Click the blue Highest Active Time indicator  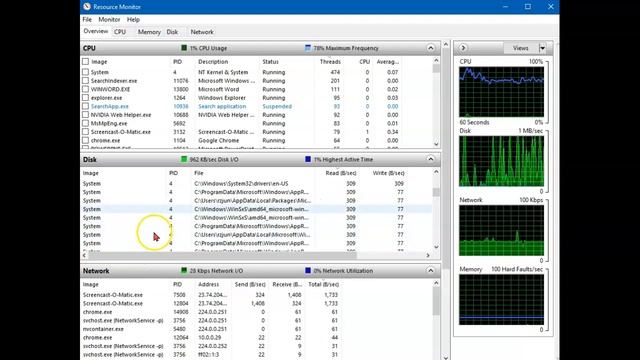308,159
